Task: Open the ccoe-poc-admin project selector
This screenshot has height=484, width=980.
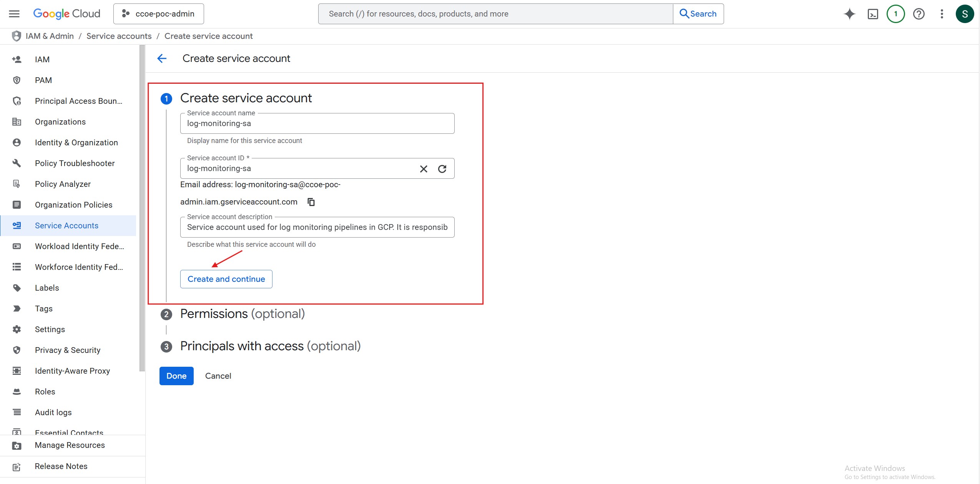Action: (159, 14)
